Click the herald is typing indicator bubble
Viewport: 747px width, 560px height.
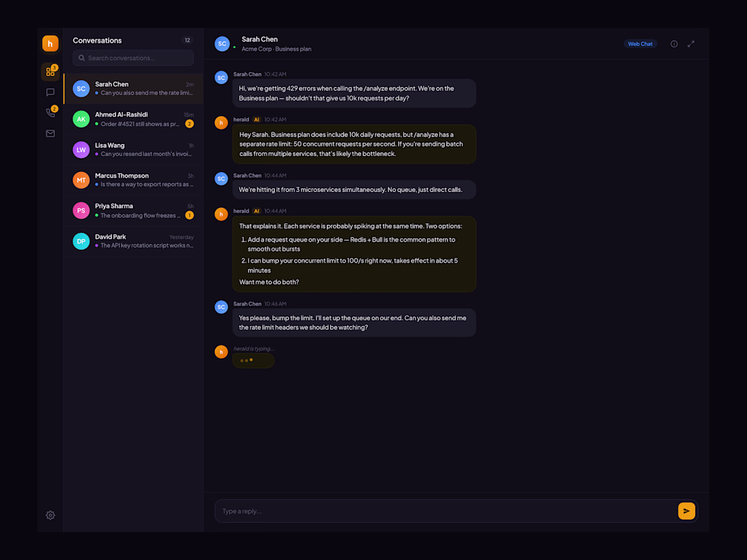click(x=253, y=360)
